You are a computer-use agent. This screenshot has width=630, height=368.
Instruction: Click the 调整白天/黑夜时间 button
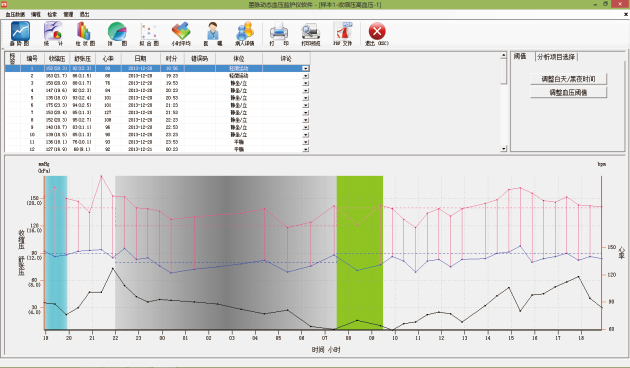568,79
